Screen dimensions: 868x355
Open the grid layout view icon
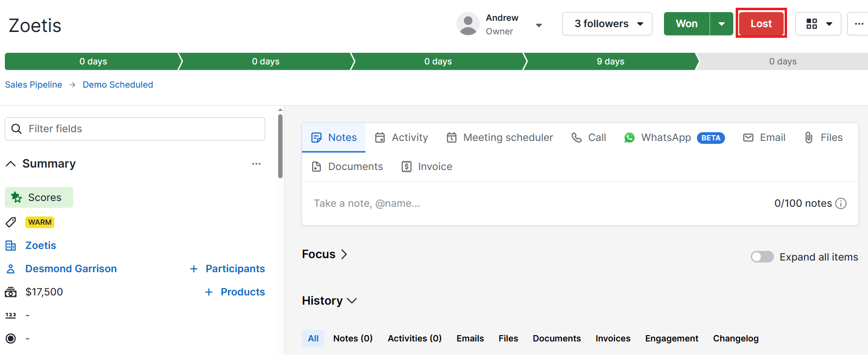(x=812, y=24)
